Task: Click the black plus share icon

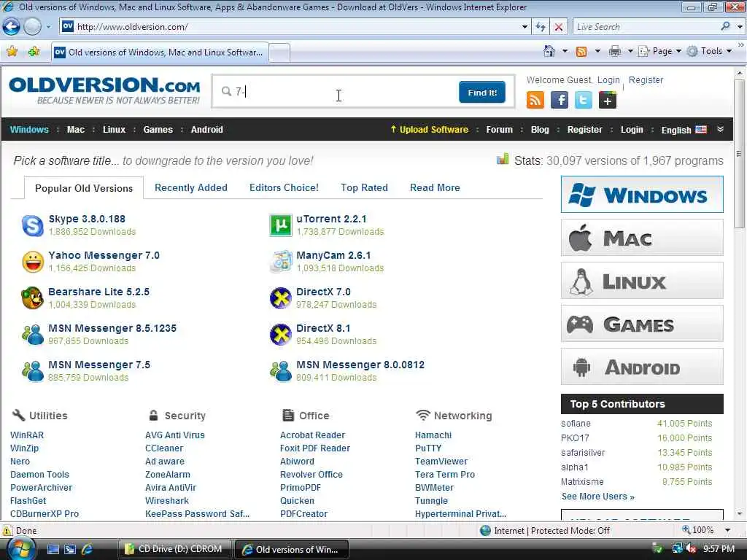Action: pyautogui.click(x=608, y=100)
